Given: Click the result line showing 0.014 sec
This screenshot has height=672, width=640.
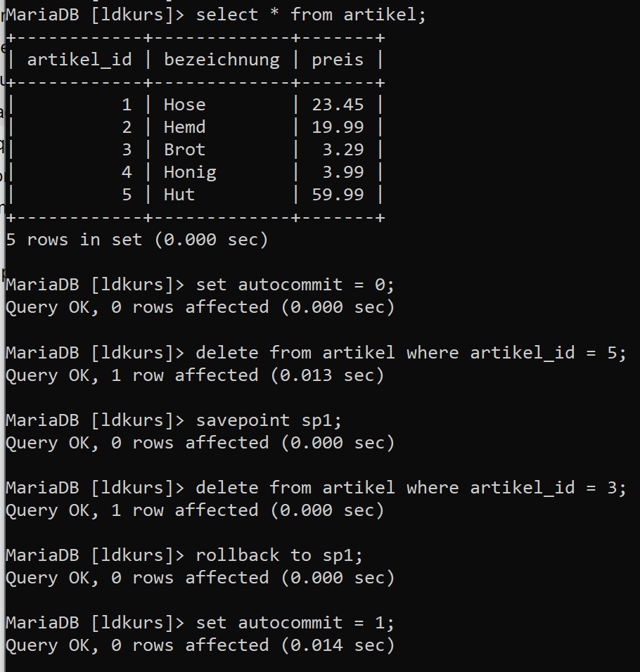Looking at the screenshot, I should pos(200,645).
